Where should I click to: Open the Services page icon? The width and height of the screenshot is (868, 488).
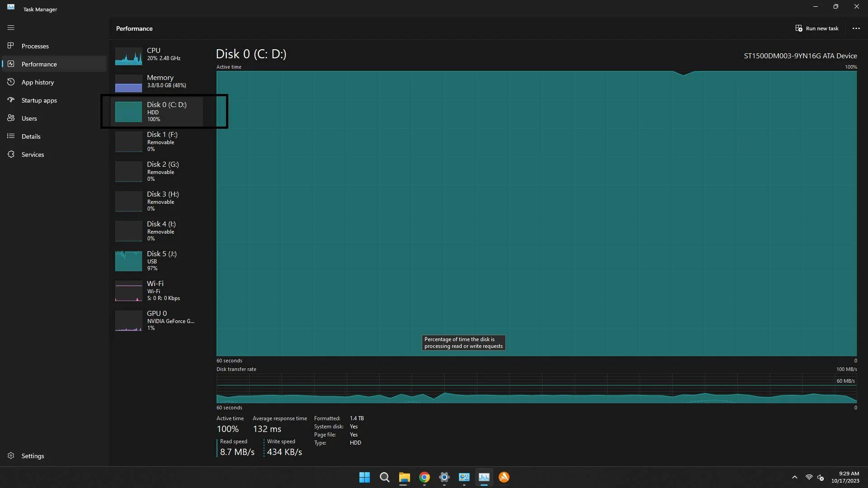click(11, 154)
